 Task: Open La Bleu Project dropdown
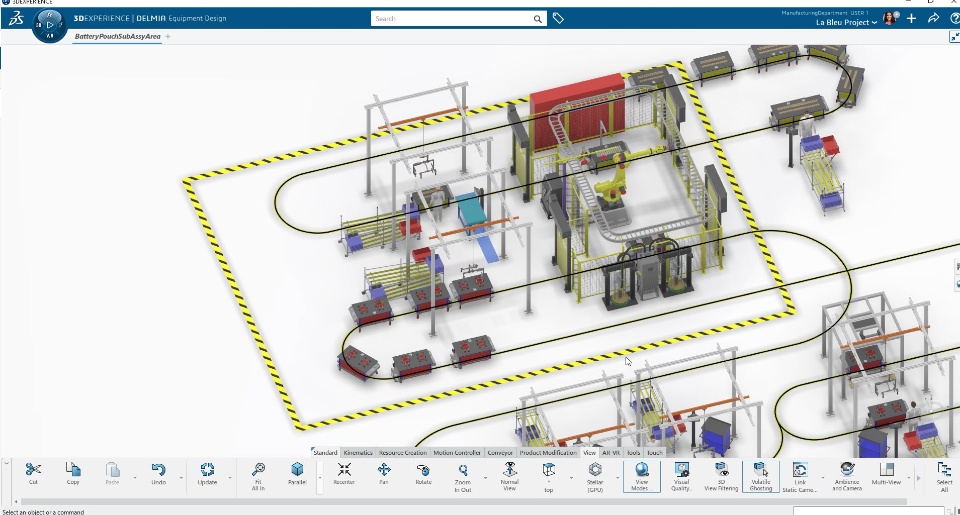[847, 22]
